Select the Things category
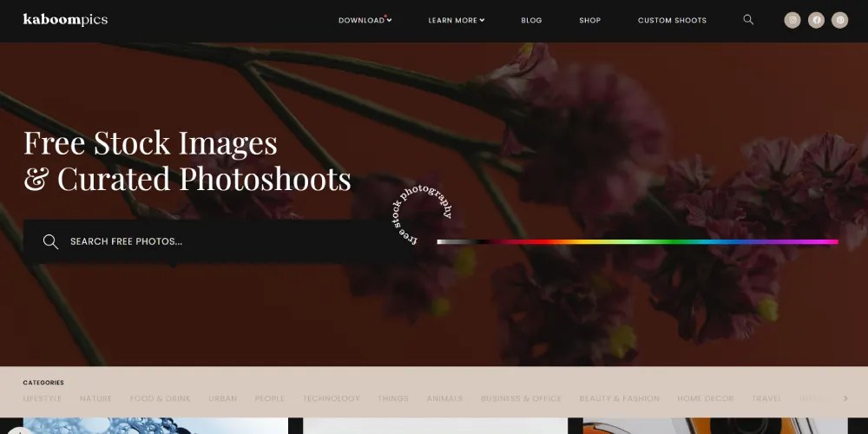This screenshot has height=434, width=868. tap(393, 398)
